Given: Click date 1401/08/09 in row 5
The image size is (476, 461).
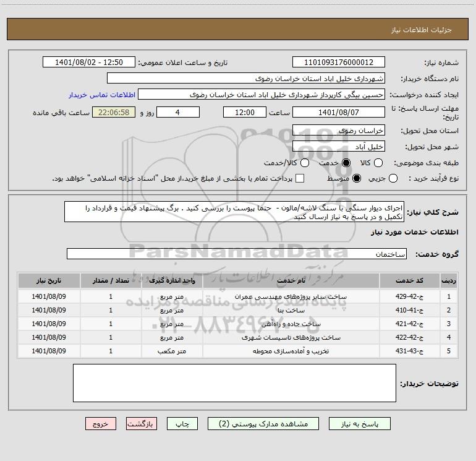Looking at the screenshot, I should tap(49, 351).
